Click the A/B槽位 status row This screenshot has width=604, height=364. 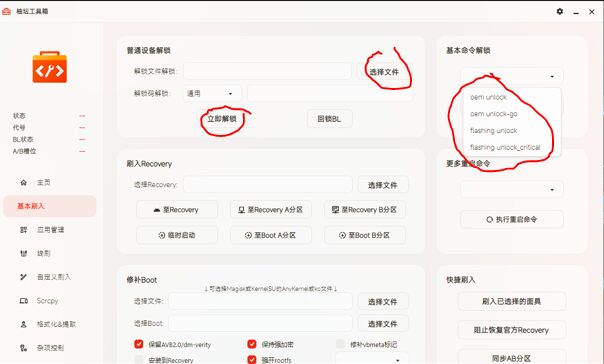49,151
